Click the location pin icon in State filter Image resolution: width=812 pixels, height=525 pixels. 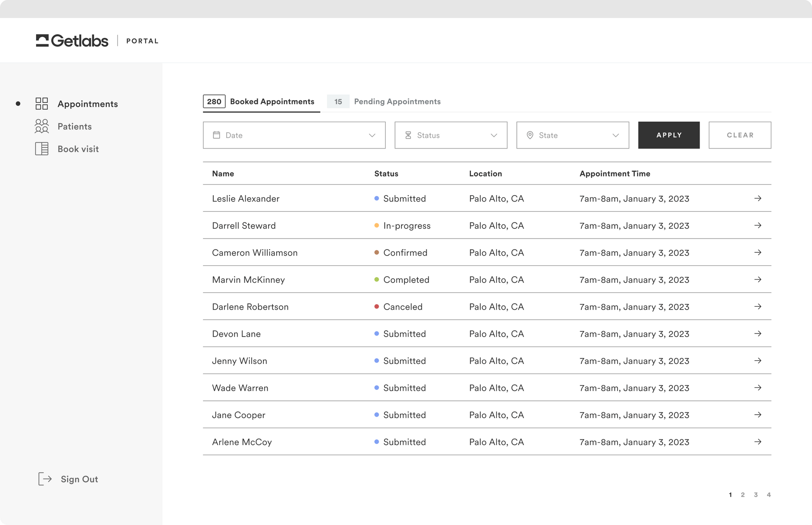click(530, 135)
